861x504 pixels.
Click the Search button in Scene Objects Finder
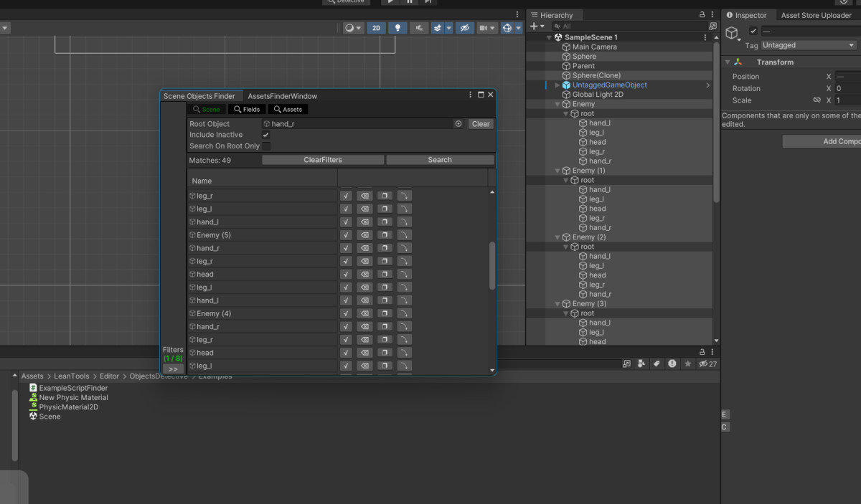(440, 160)
